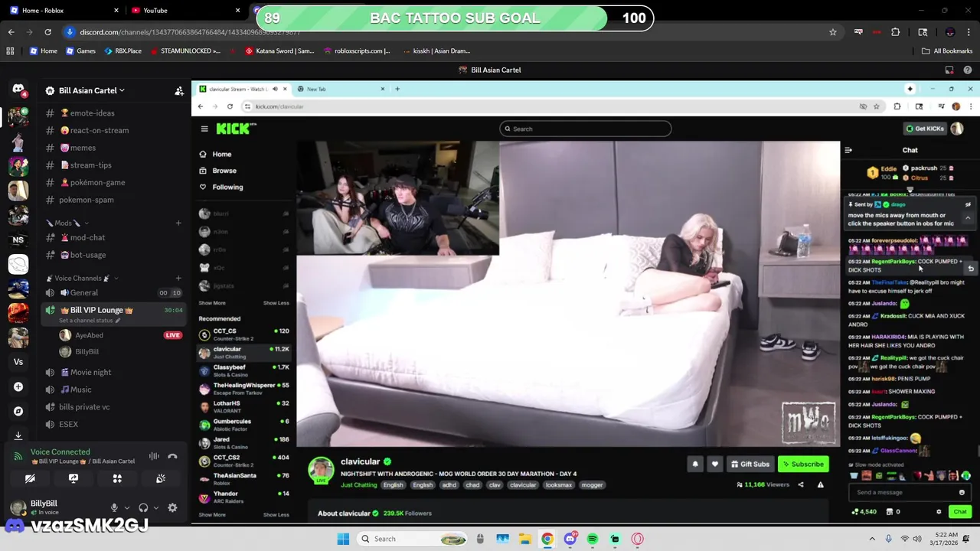This screenshot has width=980, height=551.
Task: Open Discord activities launcher icon
Action: click(117, 478)
